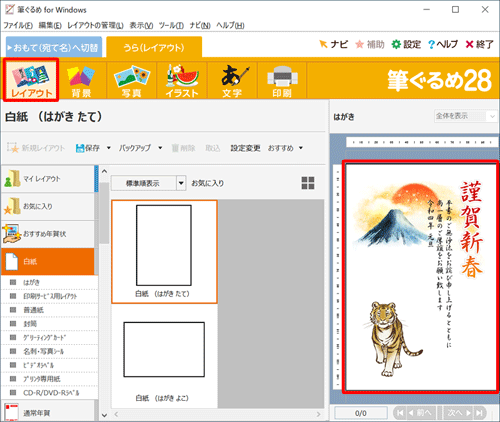Go to last page button
The image size is (500, 422).
pos(480,413)
